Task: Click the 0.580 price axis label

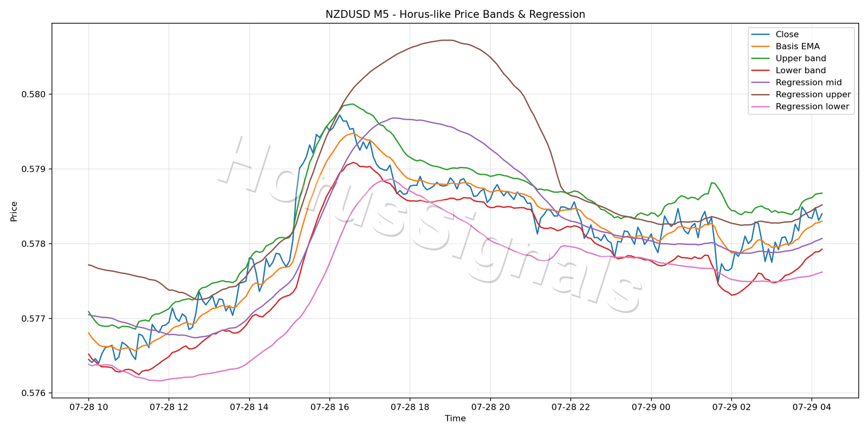Action: (x=34, y=94)
